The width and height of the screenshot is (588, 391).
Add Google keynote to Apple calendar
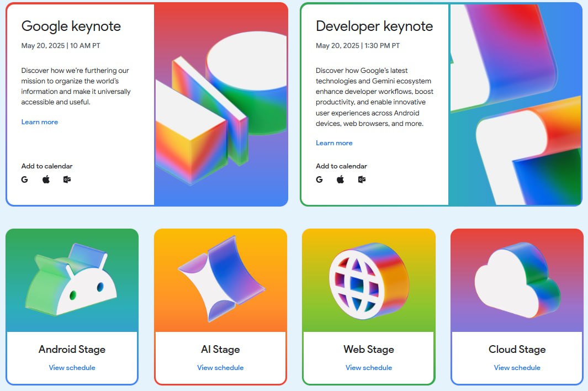[x=46, y=179]
